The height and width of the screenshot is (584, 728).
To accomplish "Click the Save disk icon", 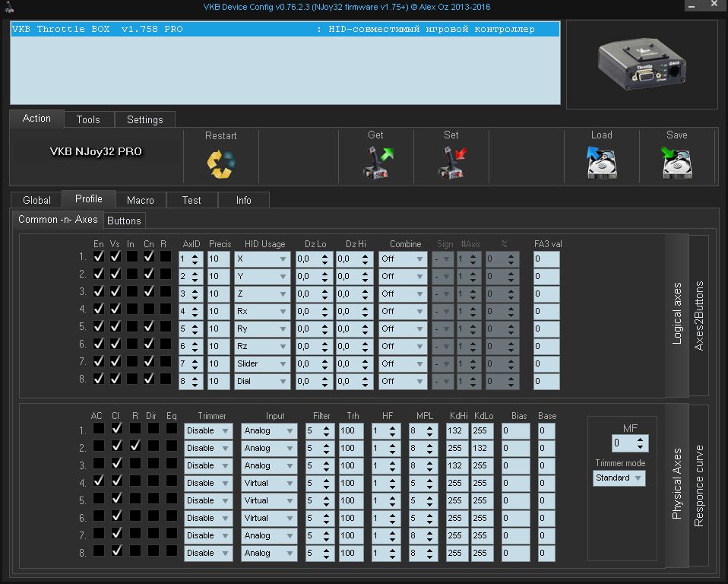I will [676, 163].
